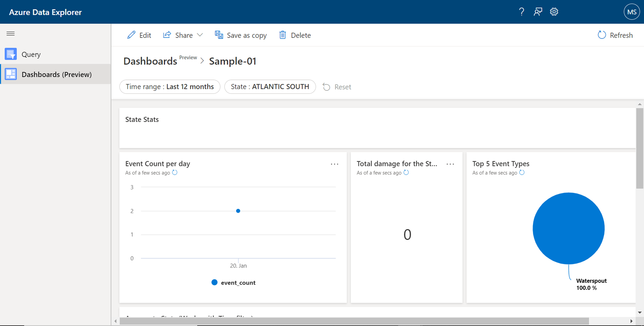Screen dimensions: 644x326
Task: Open the State filter dropdown
Action: click(270, 87)
